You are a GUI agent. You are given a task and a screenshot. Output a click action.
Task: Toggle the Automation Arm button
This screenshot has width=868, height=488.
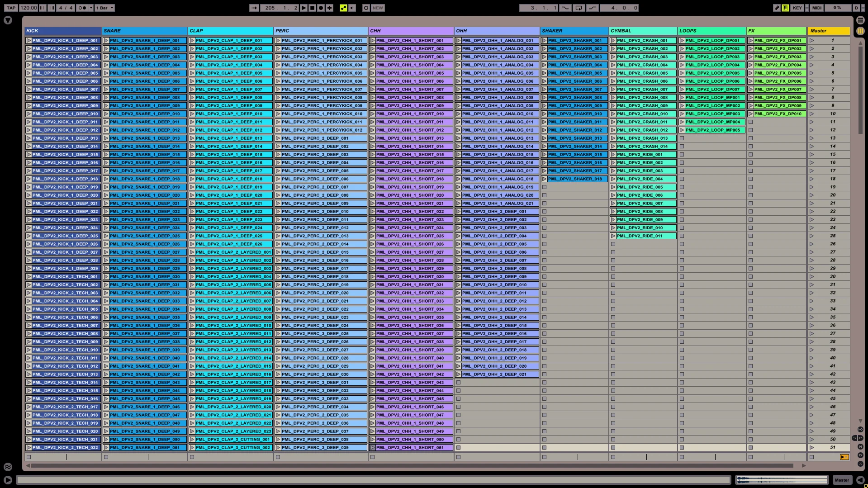click(343, 8)
